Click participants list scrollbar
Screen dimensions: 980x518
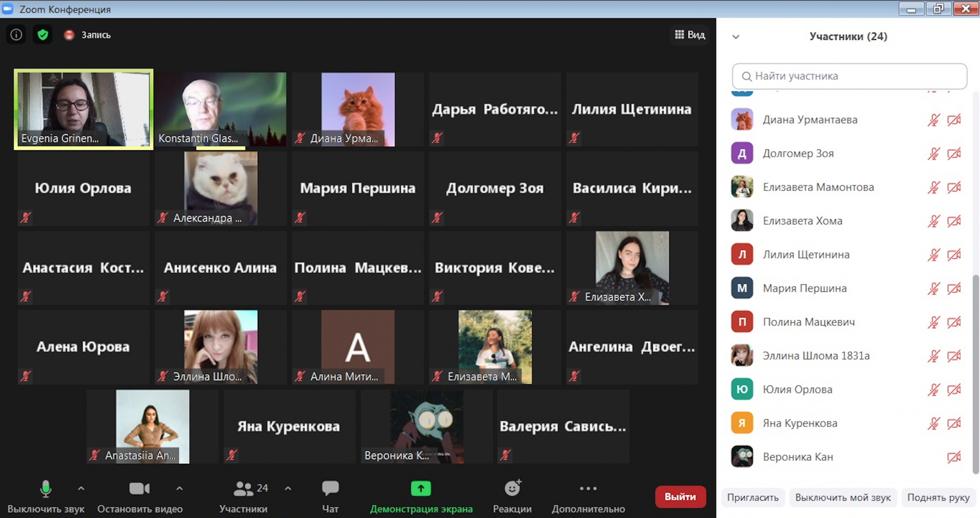(975, 375)
